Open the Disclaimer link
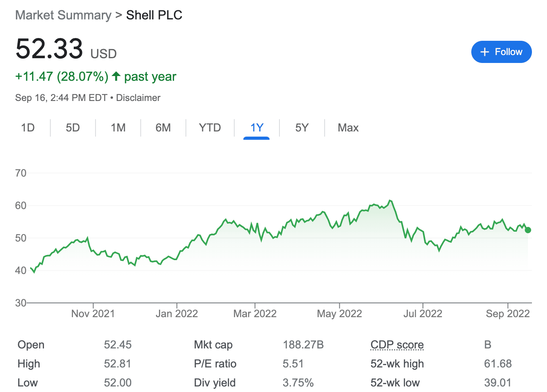 (138, 98)
